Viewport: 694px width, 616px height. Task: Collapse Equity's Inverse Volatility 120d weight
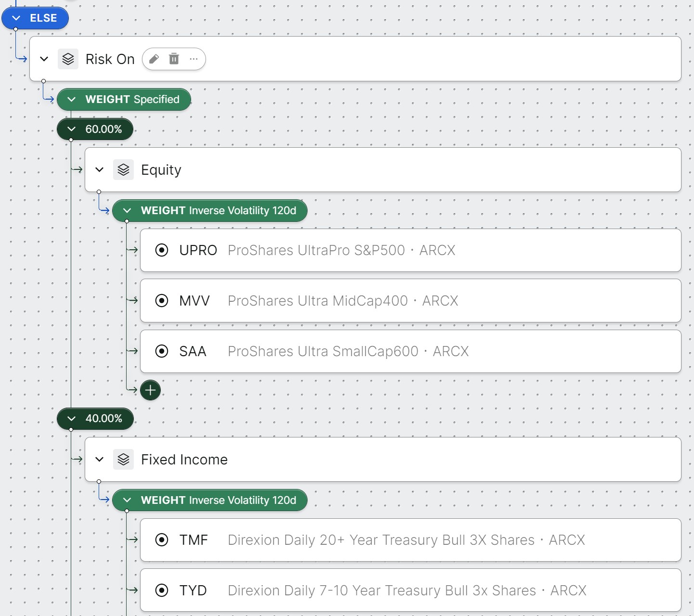pyautogui.click(x=127, y=211)
